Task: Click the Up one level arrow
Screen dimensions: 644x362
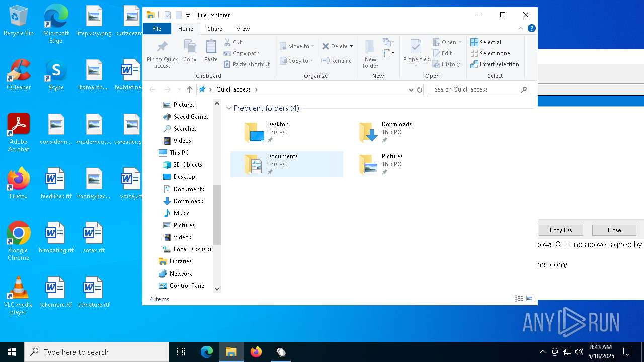Action: click(189, 89)
